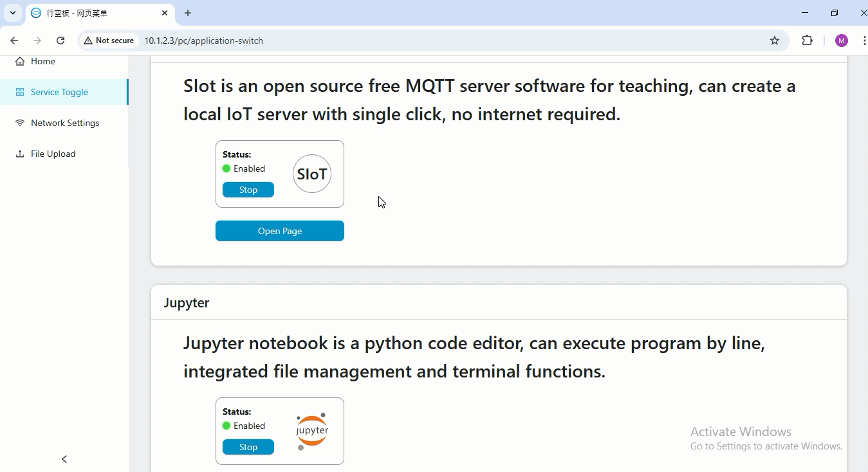Open the tab search dropdown arrow
868x472 pixels.
(13, 13)
